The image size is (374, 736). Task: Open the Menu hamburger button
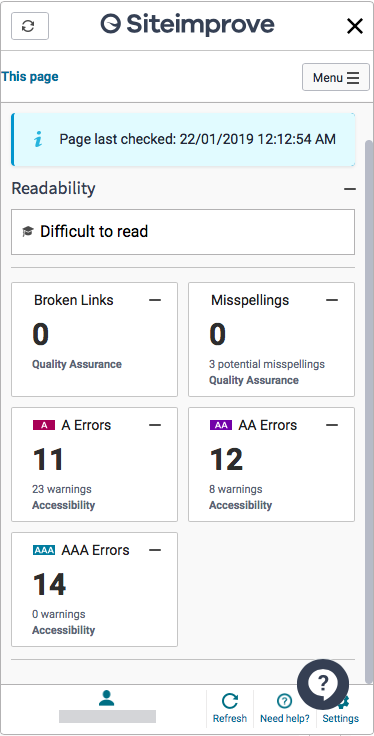point(336,77)
